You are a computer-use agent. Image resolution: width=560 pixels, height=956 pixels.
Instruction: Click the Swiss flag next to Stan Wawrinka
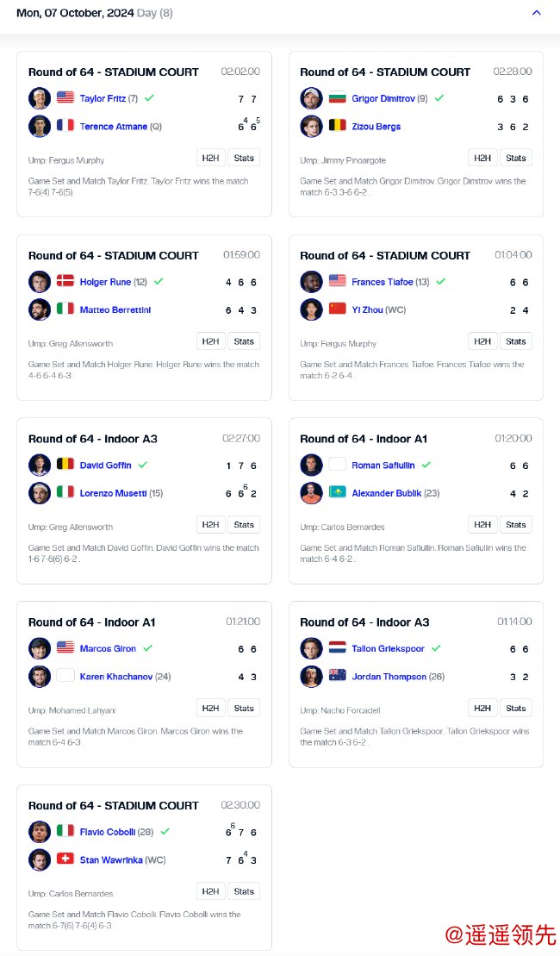click(65, 859)
